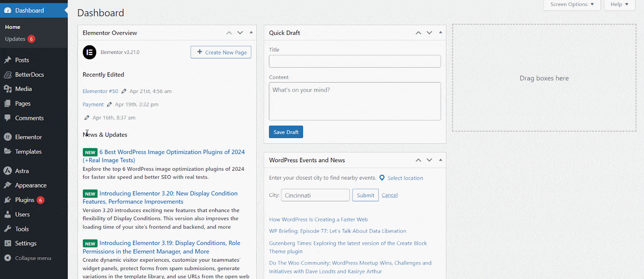644x279 pixels.
Task: Open the Settings menu
Action: tap(26, 243)
